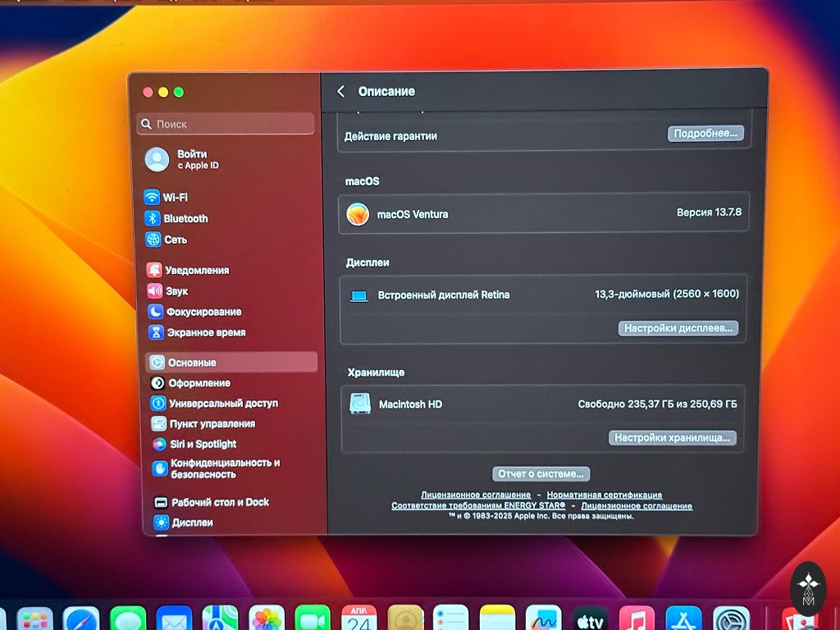Open Настройки хранилища storage settings
The image size is (840, 630).
672,438
